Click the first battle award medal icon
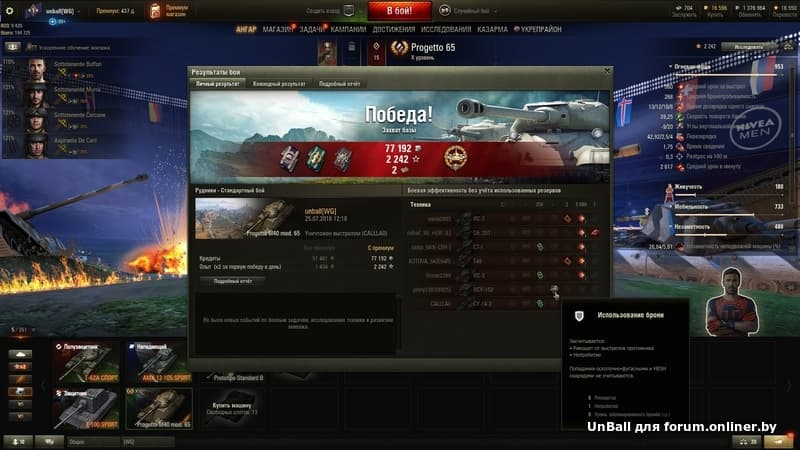The height and width of the screenshot is (450, 800). (290, 159)
